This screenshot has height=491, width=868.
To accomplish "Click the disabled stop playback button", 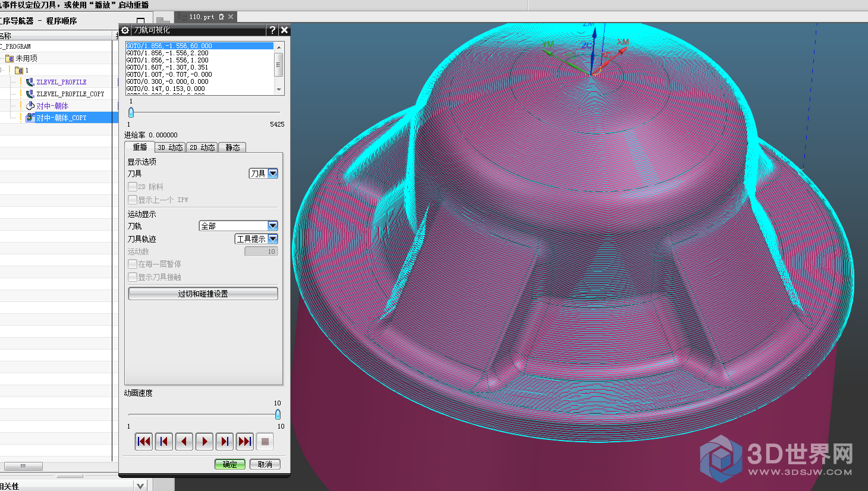I will click(265, 442).
